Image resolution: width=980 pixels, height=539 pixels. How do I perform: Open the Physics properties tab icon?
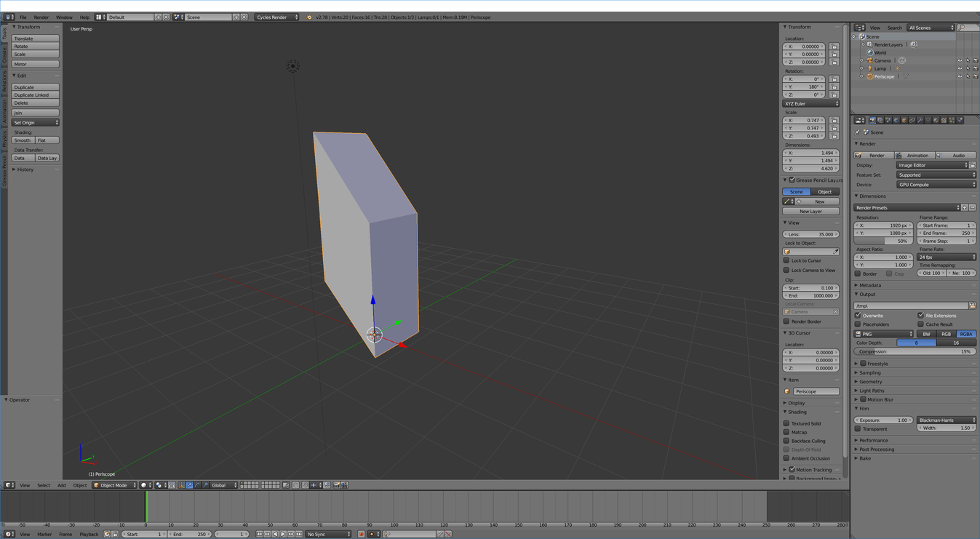960,121
